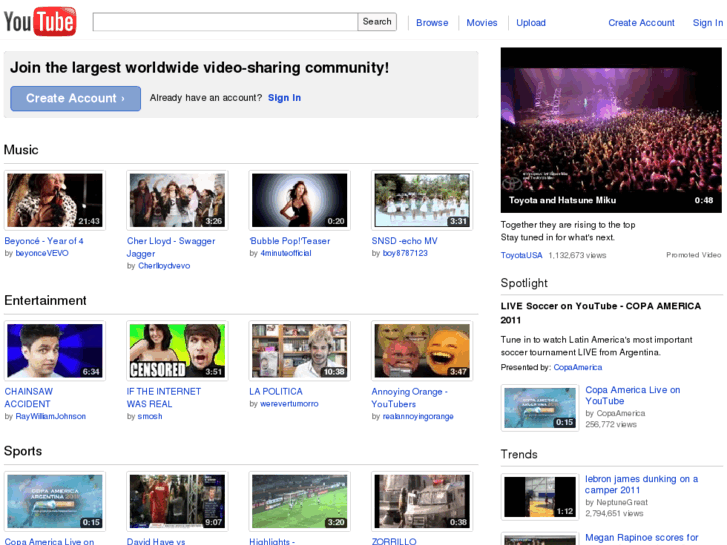Image resolution: width=727 pixels, height=545 pixels.
Task: Focus the search input field
Action: click(x=225, y=22)
